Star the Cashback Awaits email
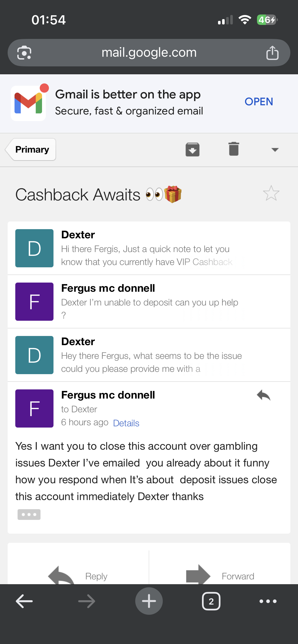Screen dimensions: 298x644 (x=271, y=193)
